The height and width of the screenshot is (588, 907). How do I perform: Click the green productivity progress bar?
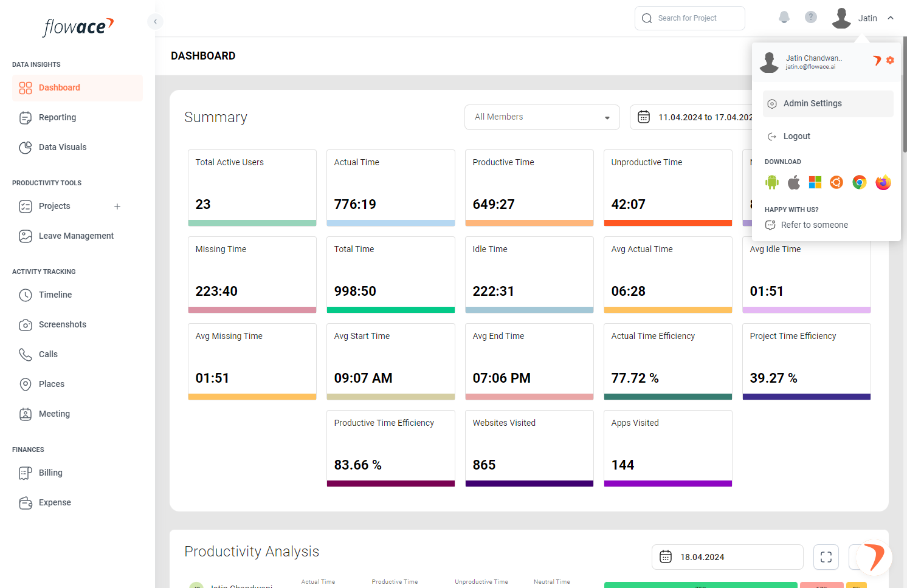[700, 586]
